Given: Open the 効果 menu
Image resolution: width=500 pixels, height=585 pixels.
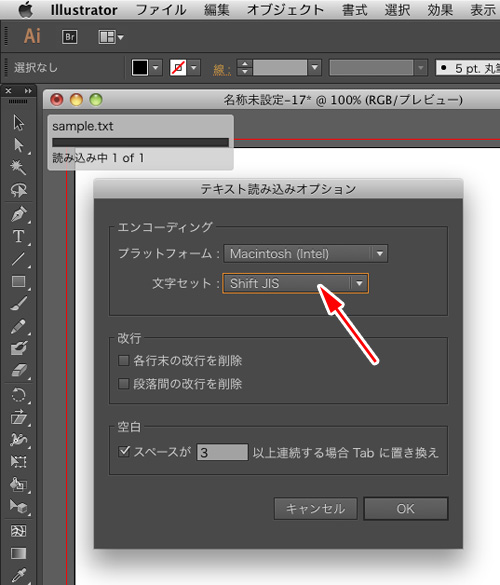Looking at the screenshot, I should click(x=440, y=10).
